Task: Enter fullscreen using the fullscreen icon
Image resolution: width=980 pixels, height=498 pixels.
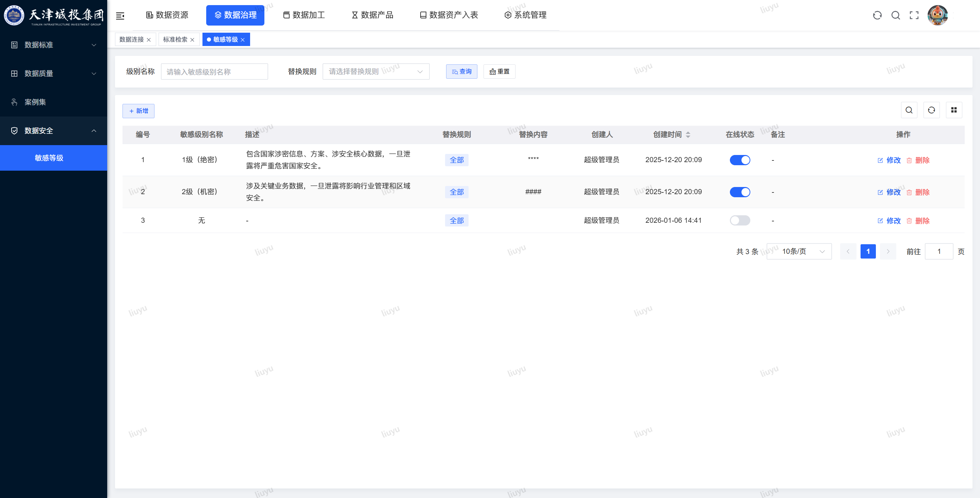Action: (x=914, y=15)
